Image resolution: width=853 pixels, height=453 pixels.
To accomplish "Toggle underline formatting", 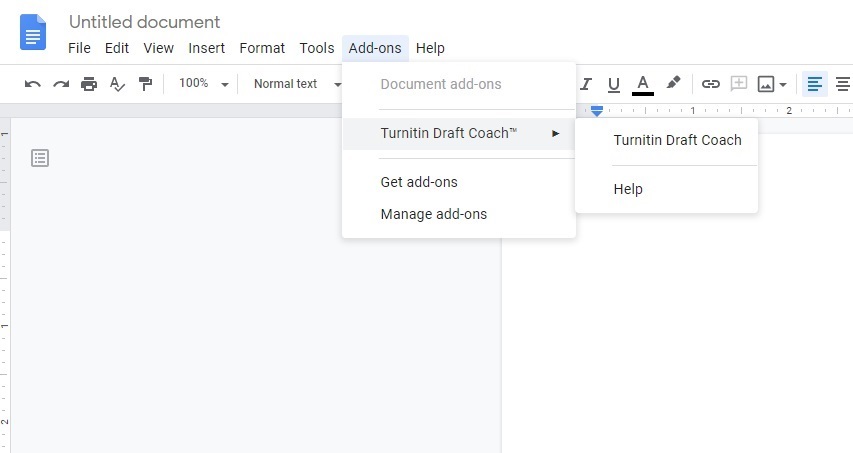I will pos(614,84).
